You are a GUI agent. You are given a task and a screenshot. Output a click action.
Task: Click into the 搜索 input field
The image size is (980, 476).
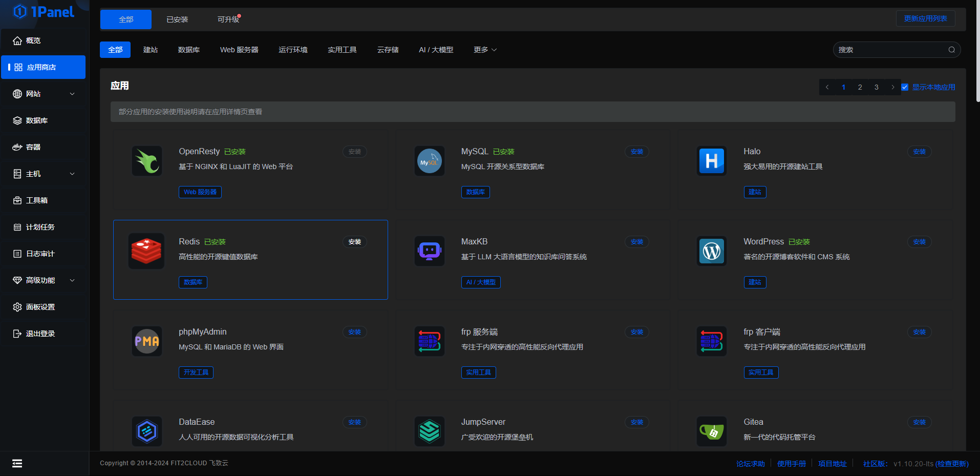[x=897, y=50]
